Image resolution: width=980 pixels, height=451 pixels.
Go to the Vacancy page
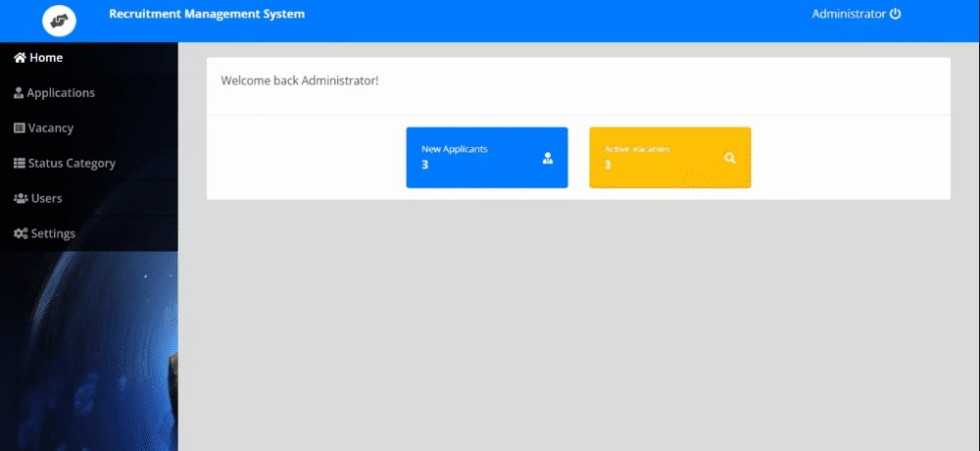tap(89, 127)
